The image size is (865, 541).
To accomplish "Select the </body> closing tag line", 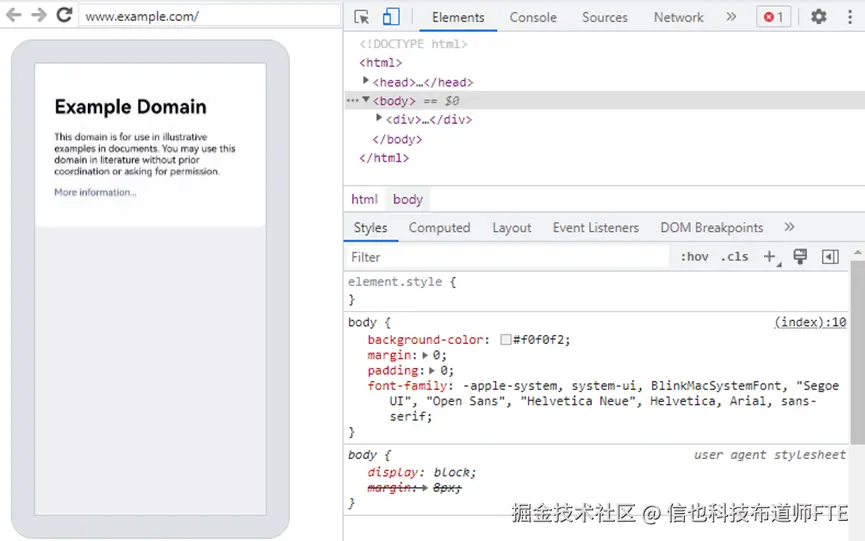I will (x=397, y=139).
